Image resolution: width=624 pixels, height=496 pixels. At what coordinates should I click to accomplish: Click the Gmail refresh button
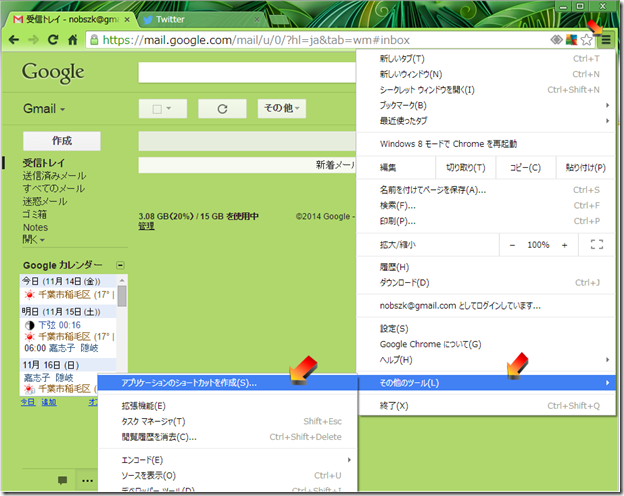click(x=222, y=109)
